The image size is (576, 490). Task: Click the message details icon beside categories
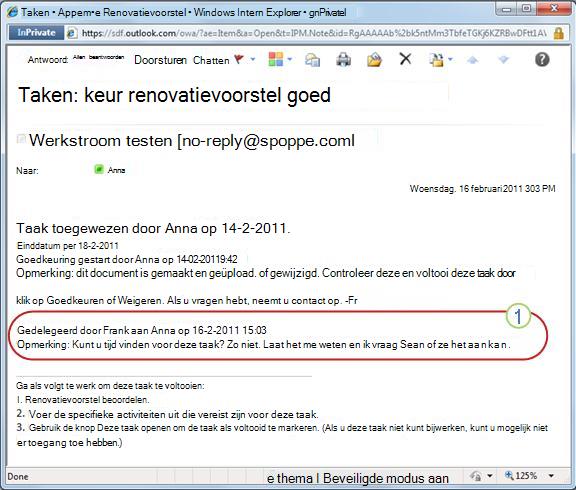click(312, 60)
